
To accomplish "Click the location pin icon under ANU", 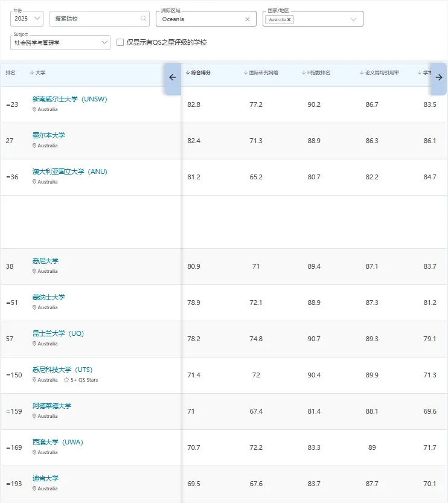I will click(34, 182).
